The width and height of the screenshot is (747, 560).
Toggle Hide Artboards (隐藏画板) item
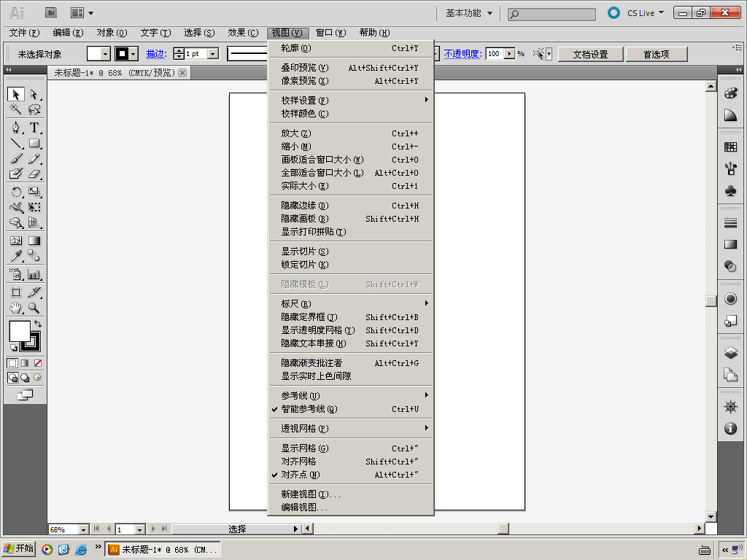(x=351, y=219)
